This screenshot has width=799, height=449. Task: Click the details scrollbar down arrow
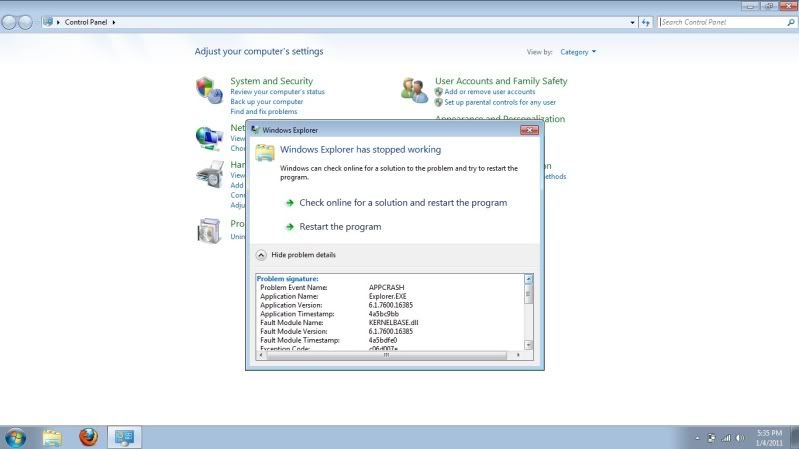tap(528, 345)
